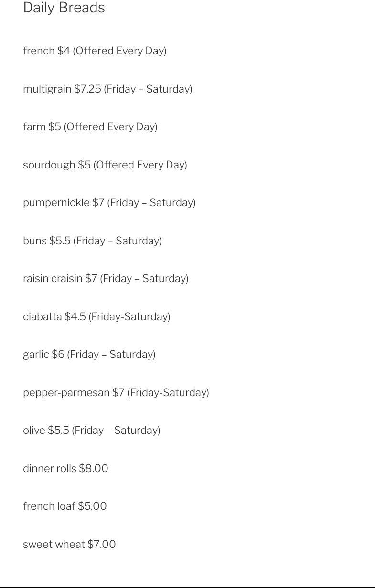Screen dimensions: 375x588
Task: Select the olive $5.5 bread line
Action: click(92, 430)
